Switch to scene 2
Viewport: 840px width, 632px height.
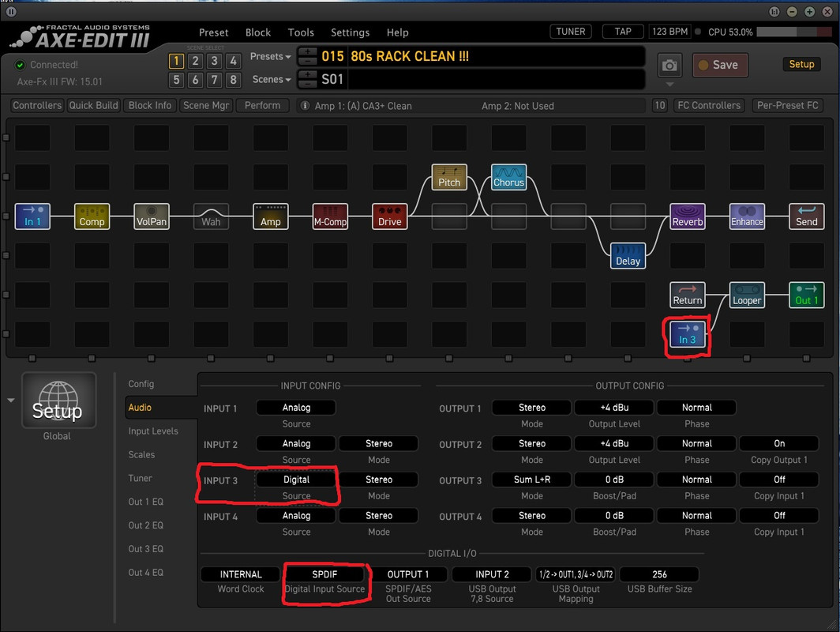click(196, 61)
